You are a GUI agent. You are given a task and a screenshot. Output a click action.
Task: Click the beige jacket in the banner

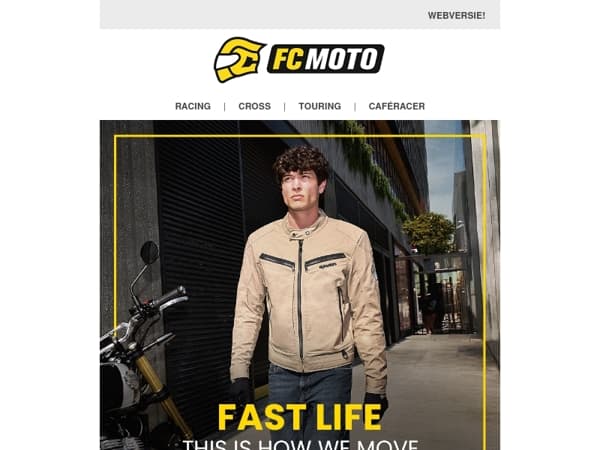(306, 295)
